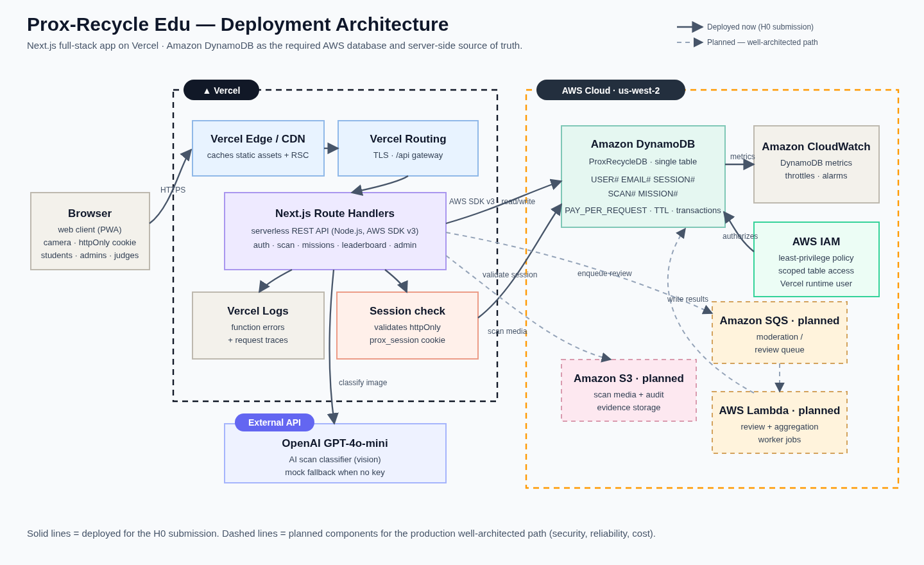Click 'TLS · /api gateway' text
Viewport: 924px width, 565px height.
pos(408,155)
